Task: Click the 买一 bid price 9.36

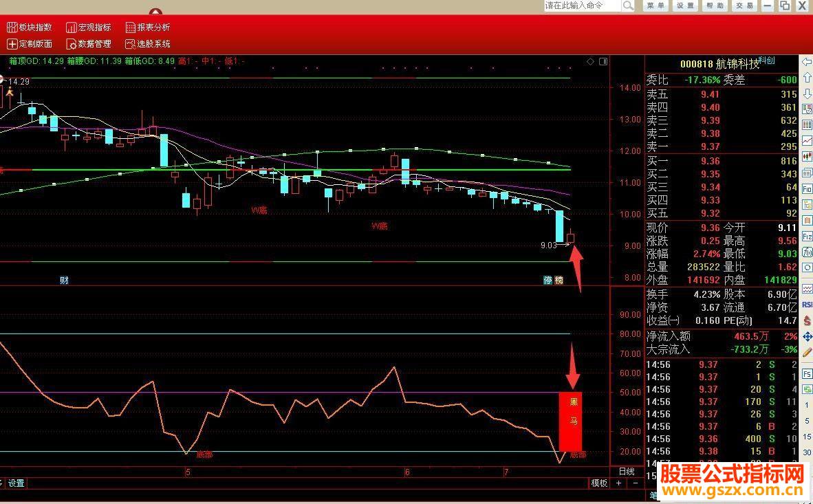Action: pyautogui.click(x=710, y=161)
